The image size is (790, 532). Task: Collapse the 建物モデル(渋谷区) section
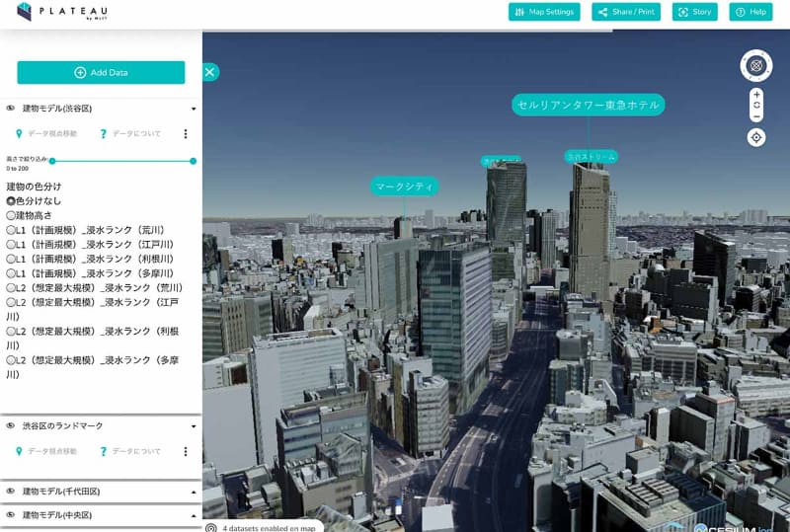pos(194,109)
